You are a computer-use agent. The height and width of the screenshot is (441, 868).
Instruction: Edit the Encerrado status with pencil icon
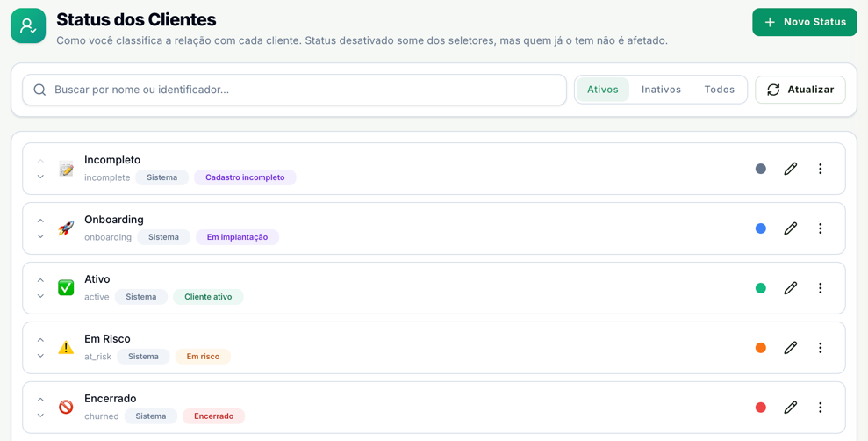point(791,408)
